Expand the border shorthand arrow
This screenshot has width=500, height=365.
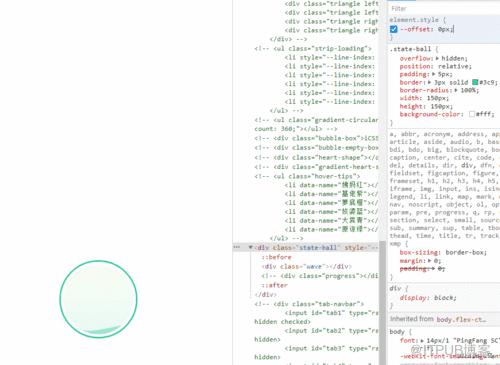click(430, 82)
